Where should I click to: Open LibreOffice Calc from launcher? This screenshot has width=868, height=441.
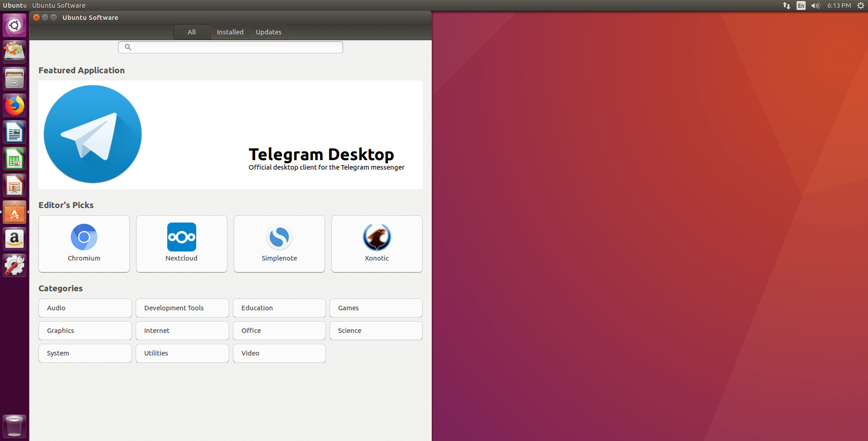(x=14, y=159)
